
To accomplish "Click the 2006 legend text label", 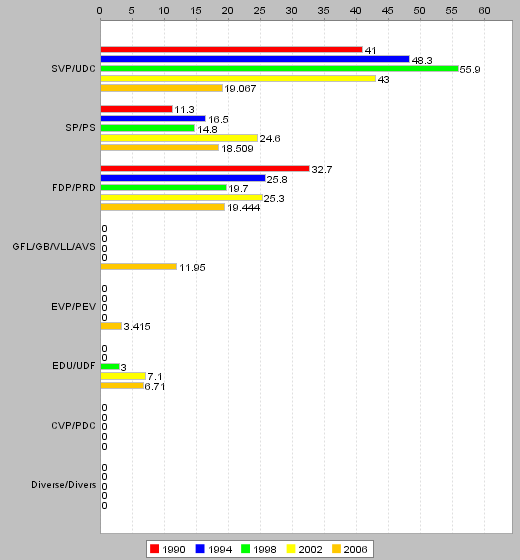I will (x=355, y=549).
